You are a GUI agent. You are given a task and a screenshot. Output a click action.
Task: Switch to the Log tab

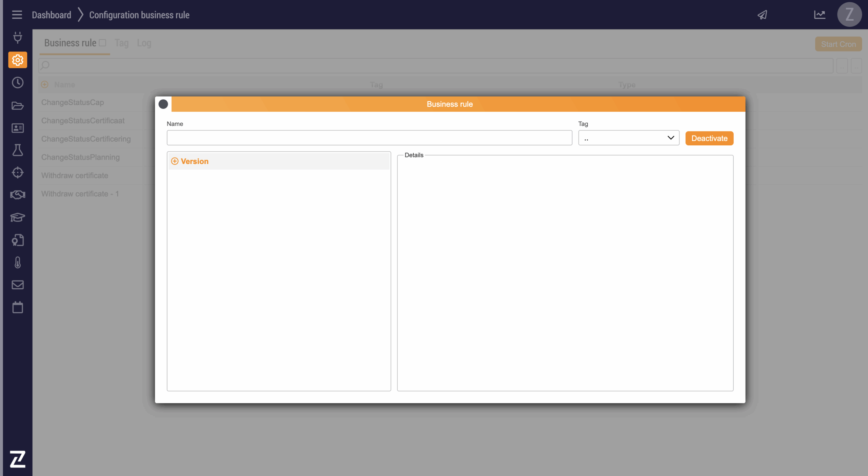[144, 43]
